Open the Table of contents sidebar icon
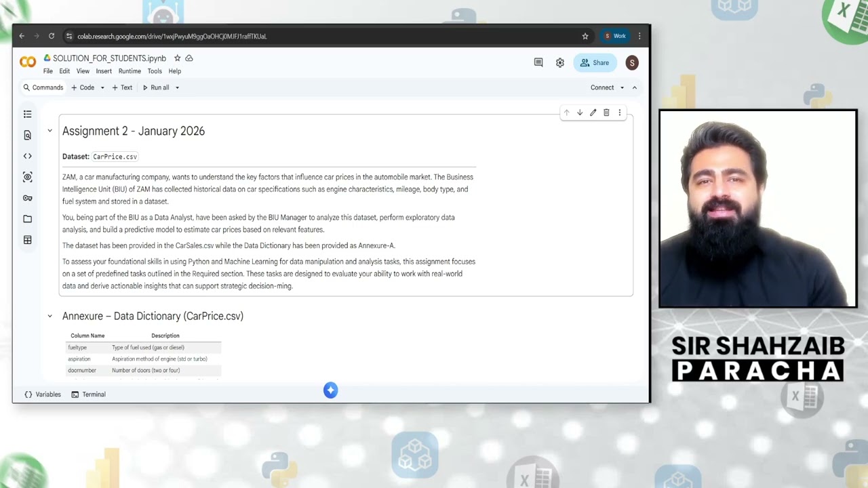The image size is (868, 488). point(27,114)
